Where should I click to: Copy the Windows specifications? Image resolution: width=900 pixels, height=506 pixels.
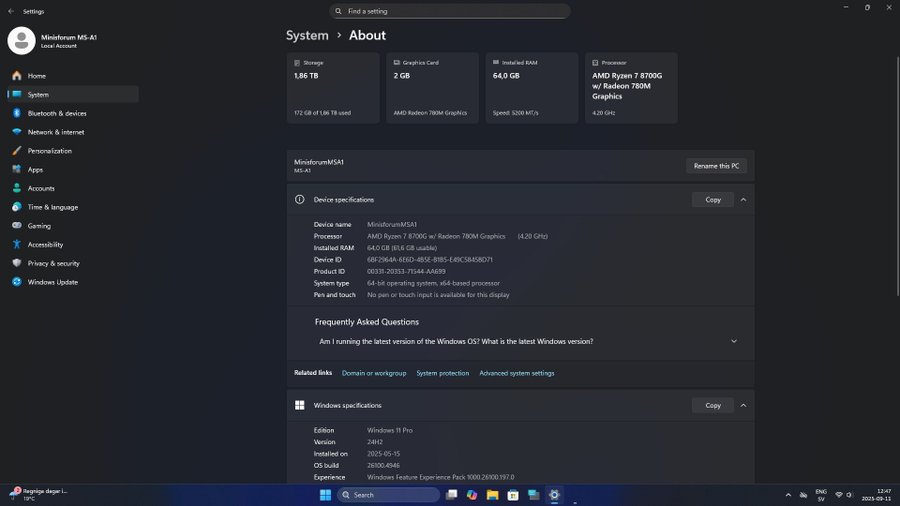click(712, 405)
